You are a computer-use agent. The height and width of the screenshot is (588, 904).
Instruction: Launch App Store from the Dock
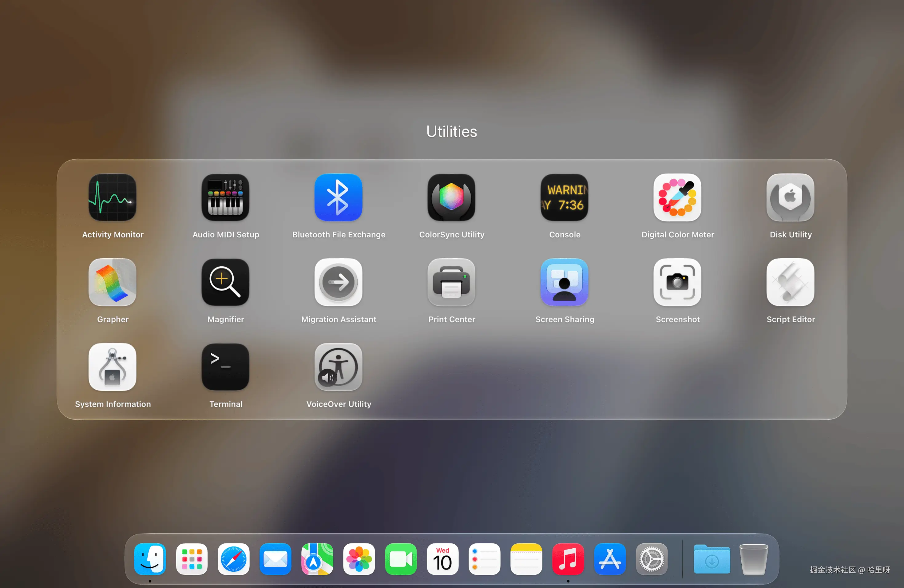coord(610,559)
